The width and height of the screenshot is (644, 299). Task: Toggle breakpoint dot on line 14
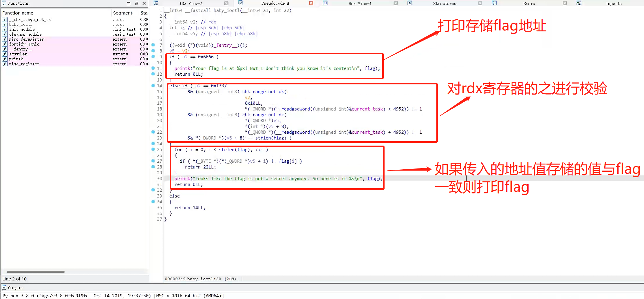coord(153,86)
